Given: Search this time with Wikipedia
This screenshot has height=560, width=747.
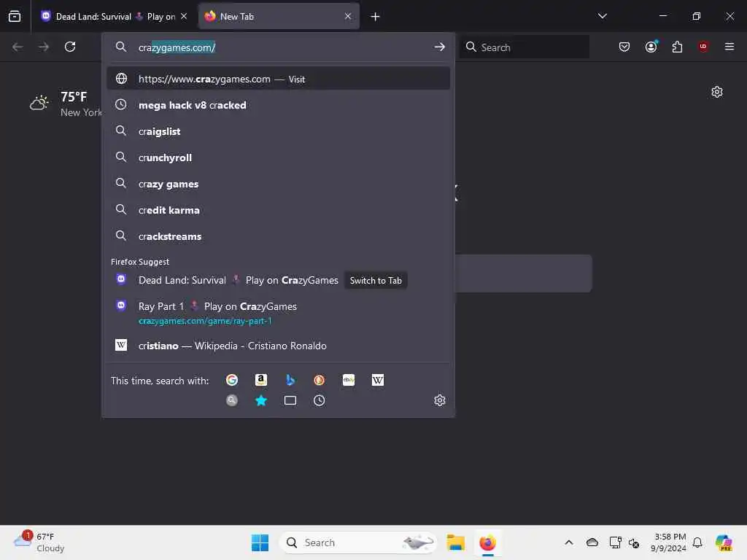Looking at the screenshot, I should [x=378, y=380].
